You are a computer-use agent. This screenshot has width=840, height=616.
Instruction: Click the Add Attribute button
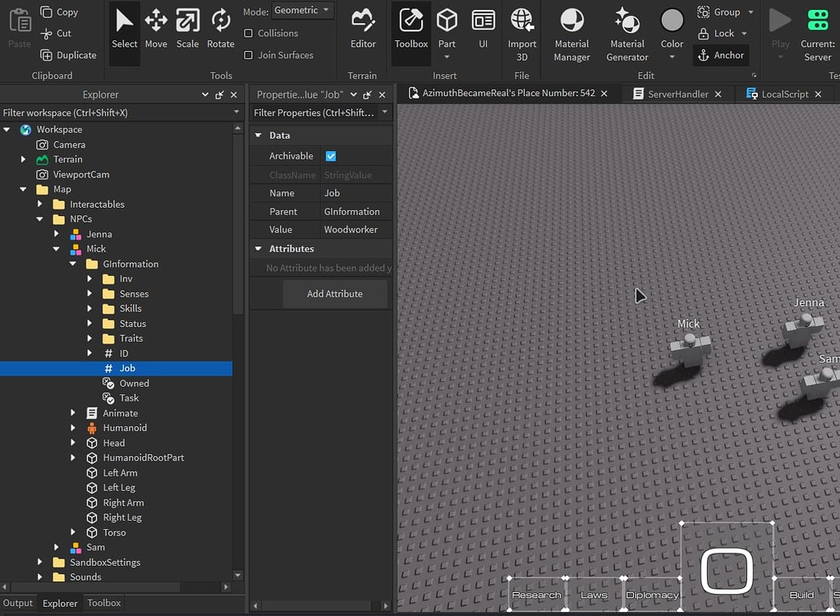[x=334, y=294]
